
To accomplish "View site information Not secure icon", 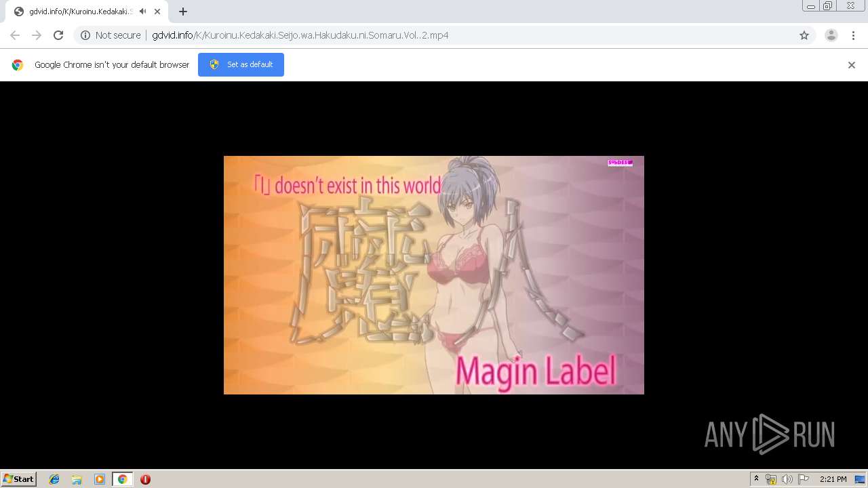I will (x=85, y=35).
